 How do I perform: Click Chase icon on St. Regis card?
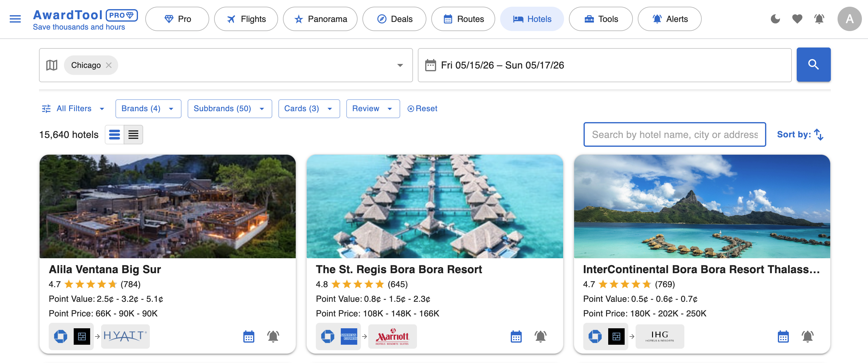coord(327,337)
